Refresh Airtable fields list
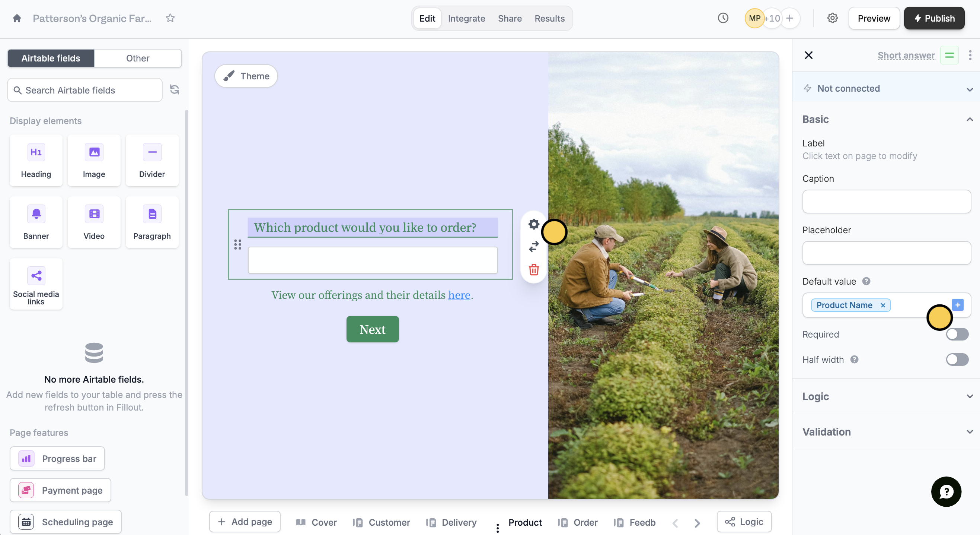The image size is (980, 535). (x=175, y=89)
